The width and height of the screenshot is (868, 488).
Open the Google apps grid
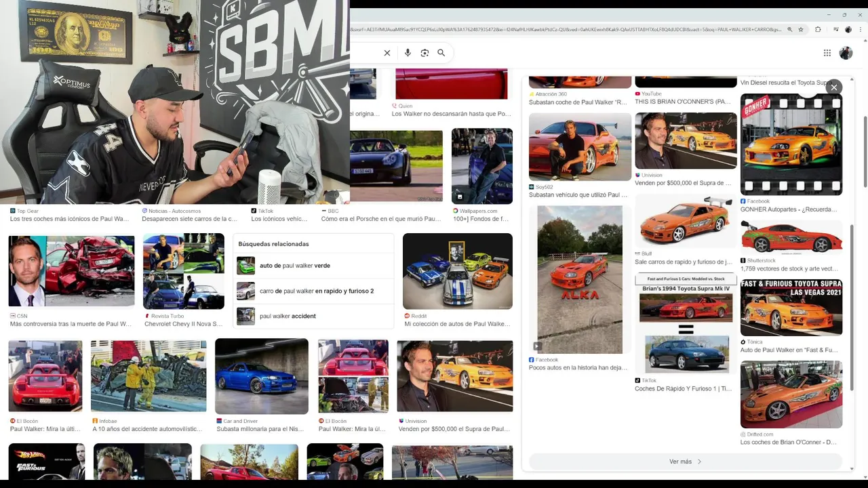tap(827, 53)
